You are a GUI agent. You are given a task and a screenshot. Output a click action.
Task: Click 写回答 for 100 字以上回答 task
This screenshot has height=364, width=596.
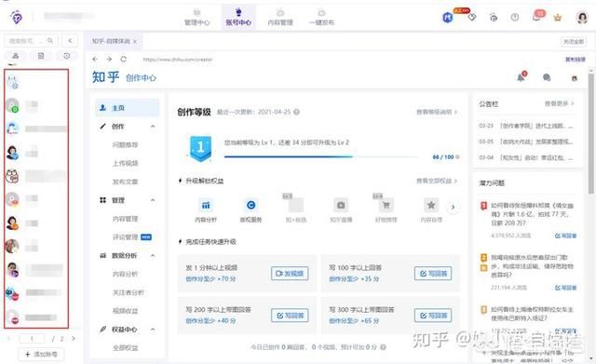click(433, 274)
